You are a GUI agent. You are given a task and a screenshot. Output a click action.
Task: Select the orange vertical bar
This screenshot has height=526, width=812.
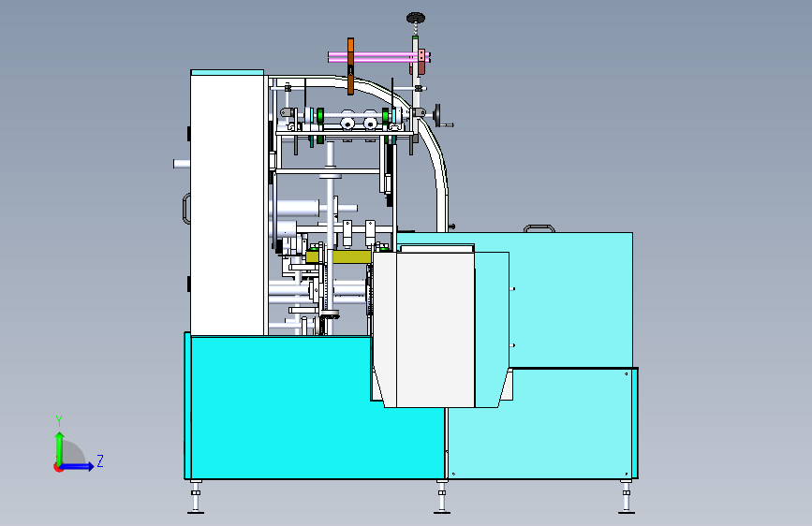click(x=350, y=66)
